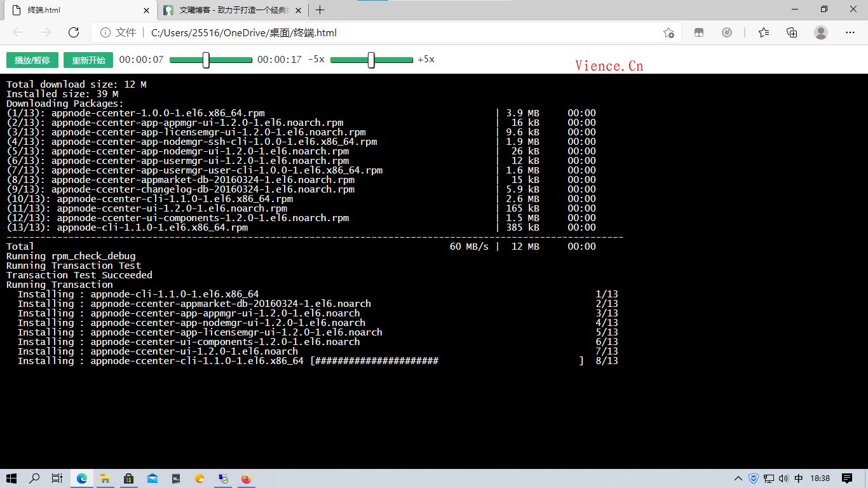Toggle the 中 input method indicator
The image size is (868, 488).
click(799, 478)
